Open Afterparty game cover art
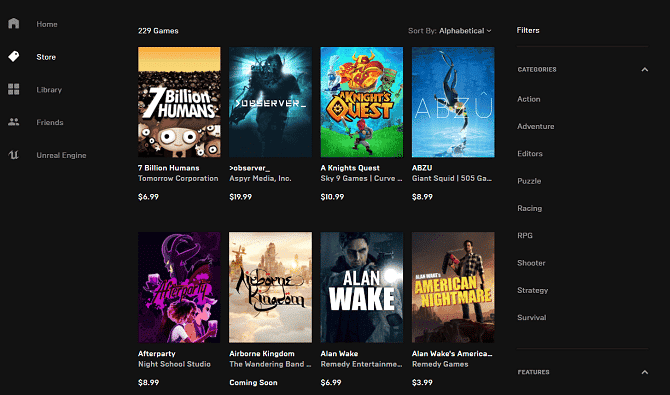Image resolution: width=670 pixels, height=395 pixels. tap(179, 287)
